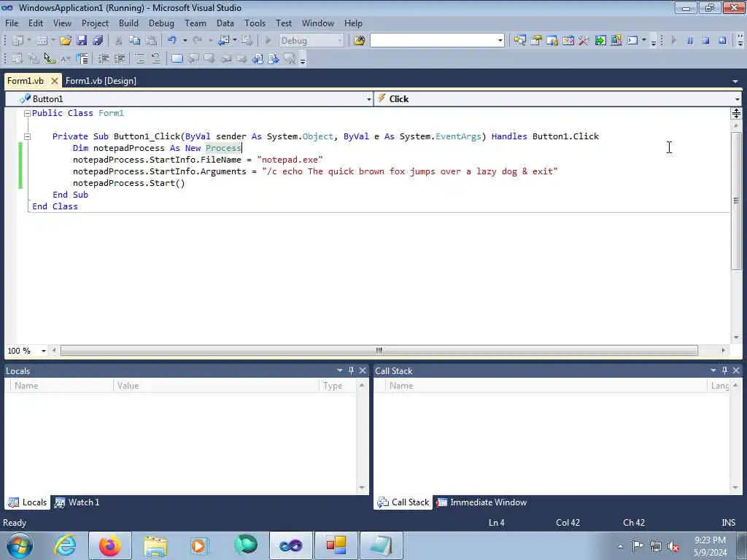Open Internet Explorer from the taskbar
The height and width of the screenshot is (560, 747).
(x=65, y=545)
